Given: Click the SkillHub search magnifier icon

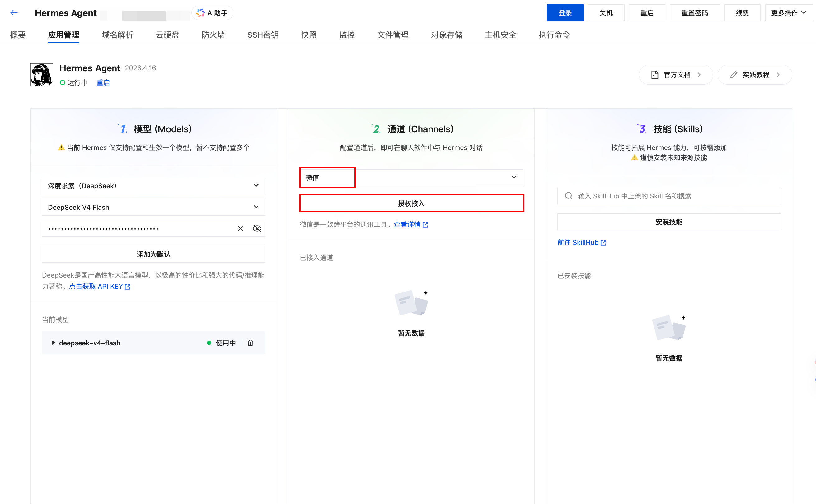Looking at the screenshot, I should (x=569, y=196).
